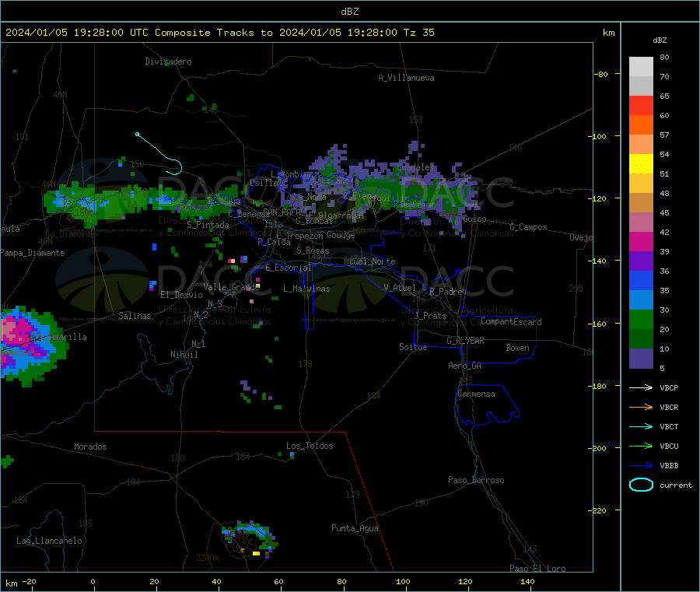Screen dimensions: 700x592
Task: Click the blue VBBB arrow legend icon
Action: click(641, 465)
